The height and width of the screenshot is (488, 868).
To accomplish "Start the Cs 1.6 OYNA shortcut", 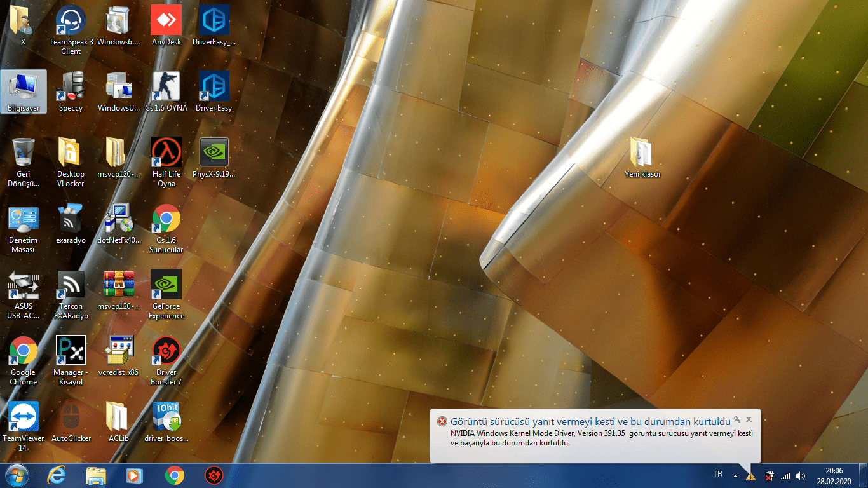I will [166, 91].
